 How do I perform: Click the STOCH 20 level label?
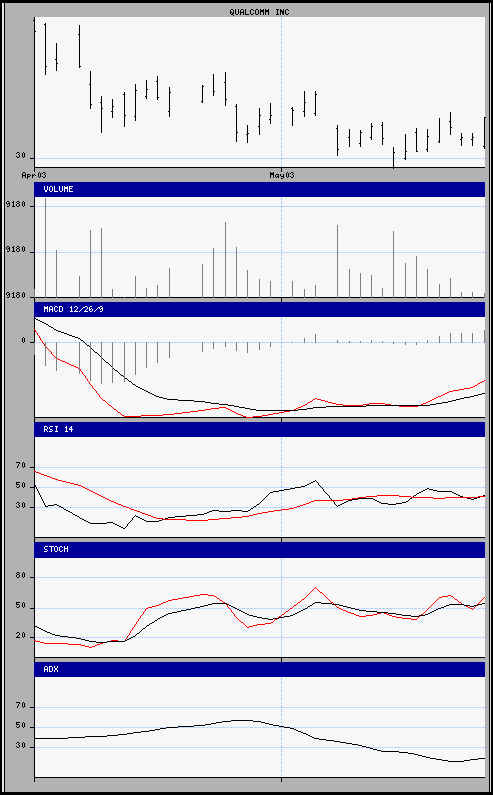20,636
